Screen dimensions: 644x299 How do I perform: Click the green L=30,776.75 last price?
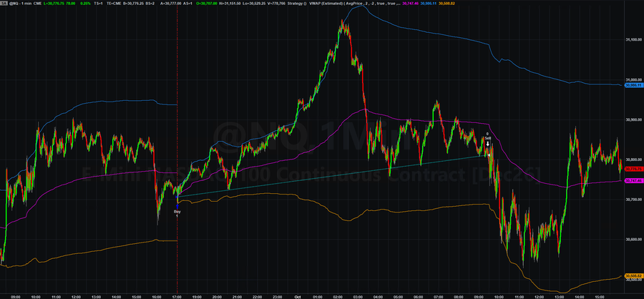click(x=54, y=4)
